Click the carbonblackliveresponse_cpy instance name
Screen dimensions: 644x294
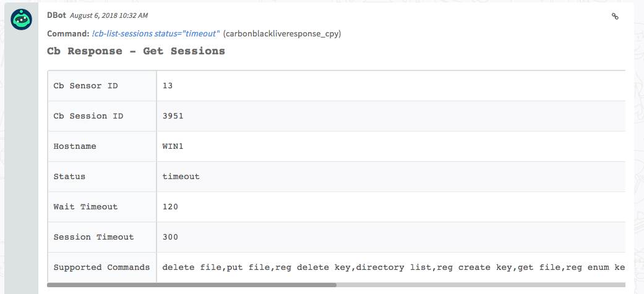point(282,33)
